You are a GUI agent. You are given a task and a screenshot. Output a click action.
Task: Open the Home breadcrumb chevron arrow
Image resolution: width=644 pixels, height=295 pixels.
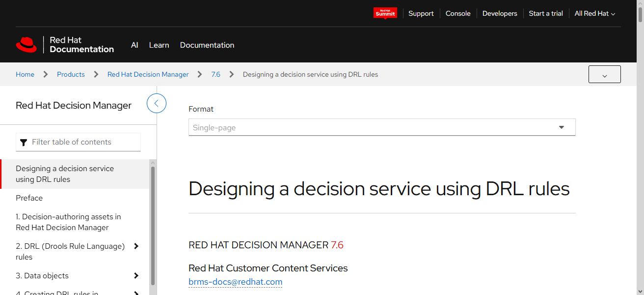(x=45, y=74)
